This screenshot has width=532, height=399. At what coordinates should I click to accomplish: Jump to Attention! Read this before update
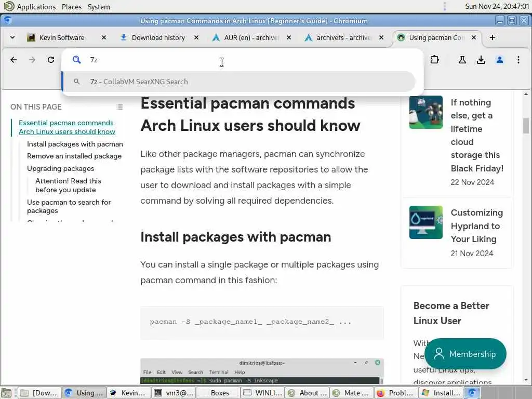point(68,185)
